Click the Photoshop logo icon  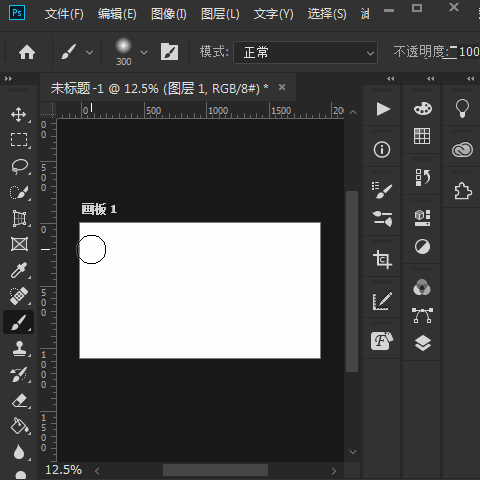point(17,13)
